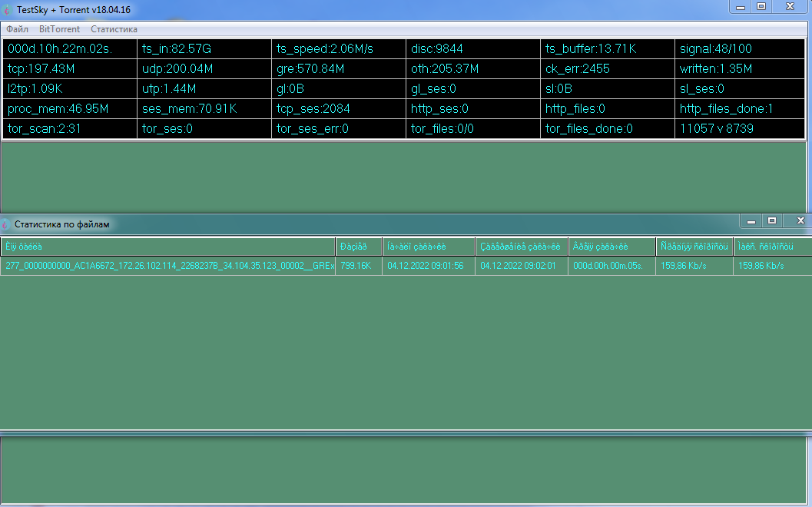Minimize the TestSky + Torrent window
The image size is (812, 507).
pyautogui.click(x=741, y=6)
